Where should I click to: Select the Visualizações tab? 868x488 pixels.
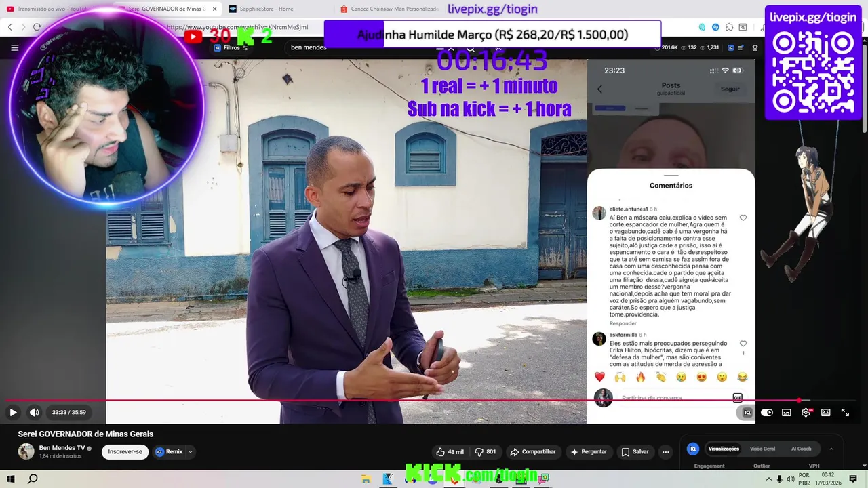(724, 449)
